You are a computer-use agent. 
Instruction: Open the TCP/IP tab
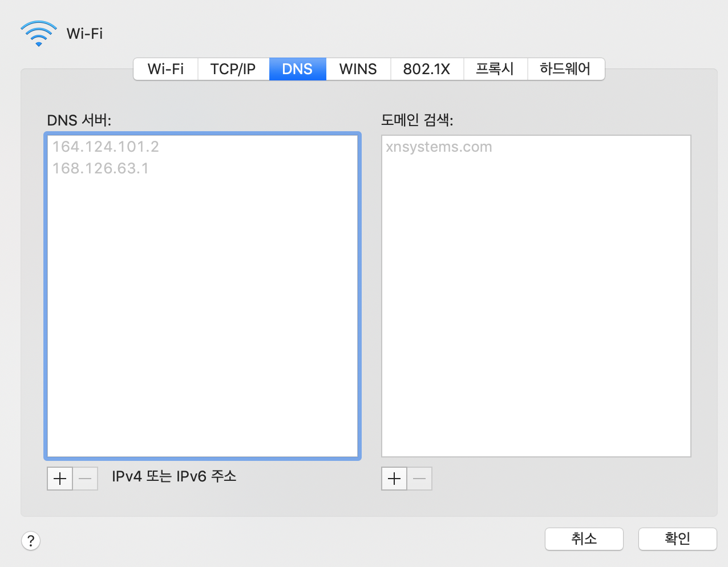(233, 69)
